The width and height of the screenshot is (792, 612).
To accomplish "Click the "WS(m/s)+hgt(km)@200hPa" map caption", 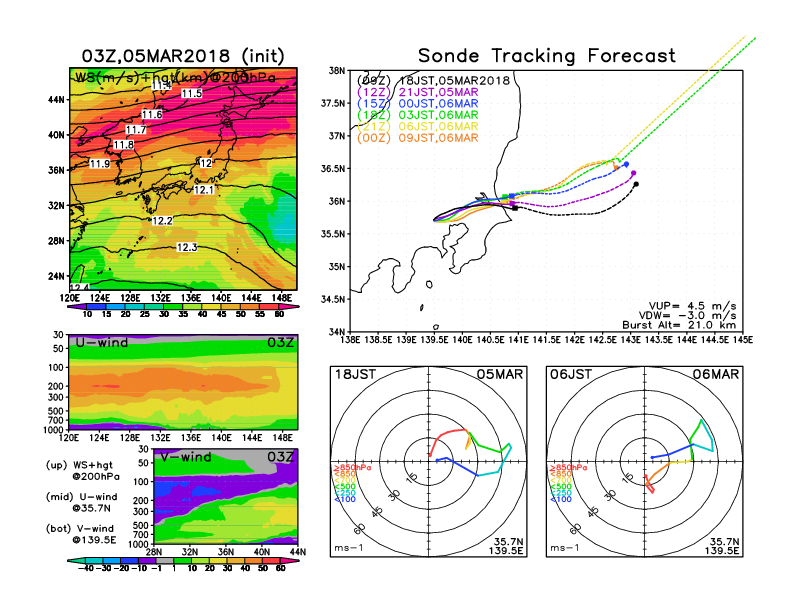I will click(x=175, y=78).
